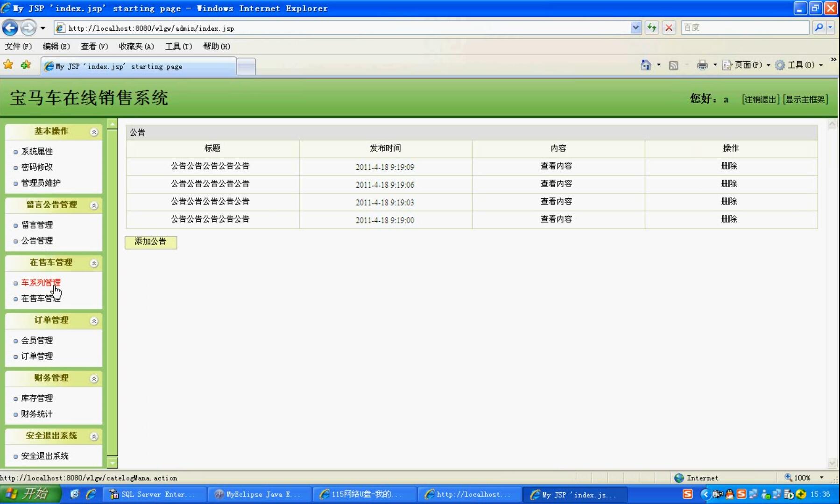Open 密码修改 in the sidebar
Viewport: 840px width, 504px height.
37,167
